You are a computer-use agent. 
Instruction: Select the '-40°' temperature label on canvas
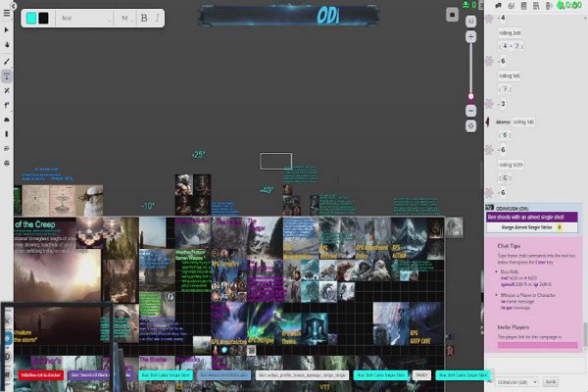point(267,190)
